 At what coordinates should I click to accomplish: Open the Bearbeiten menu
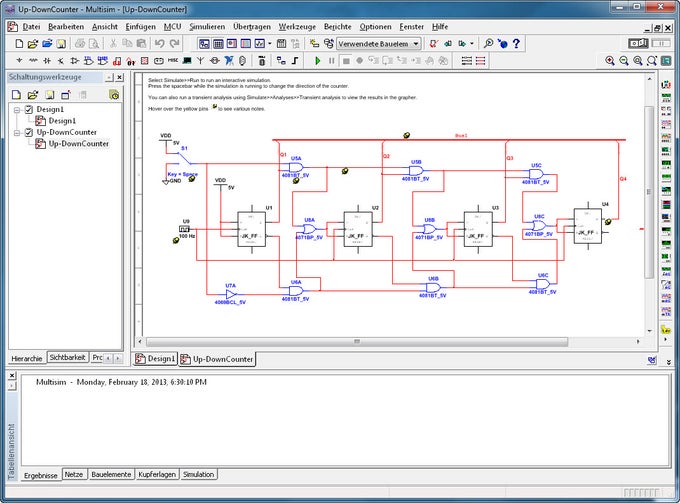(x=66, y=26)
